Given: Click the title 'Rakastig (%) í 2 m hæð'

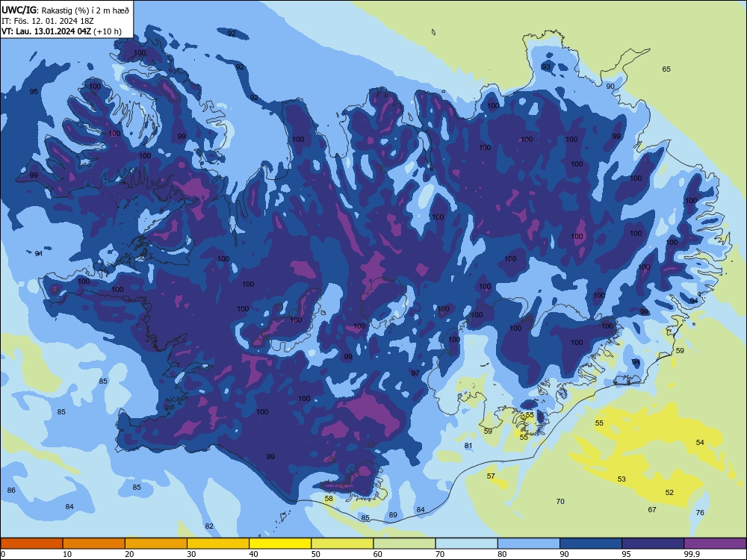Looking at the screenshot, I should pos(85,10).
